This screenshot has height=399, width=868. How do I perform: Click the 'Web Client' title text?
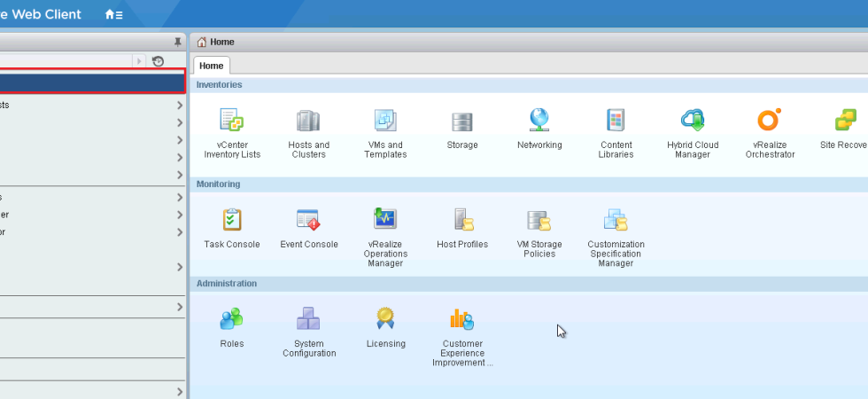point(46,14)
